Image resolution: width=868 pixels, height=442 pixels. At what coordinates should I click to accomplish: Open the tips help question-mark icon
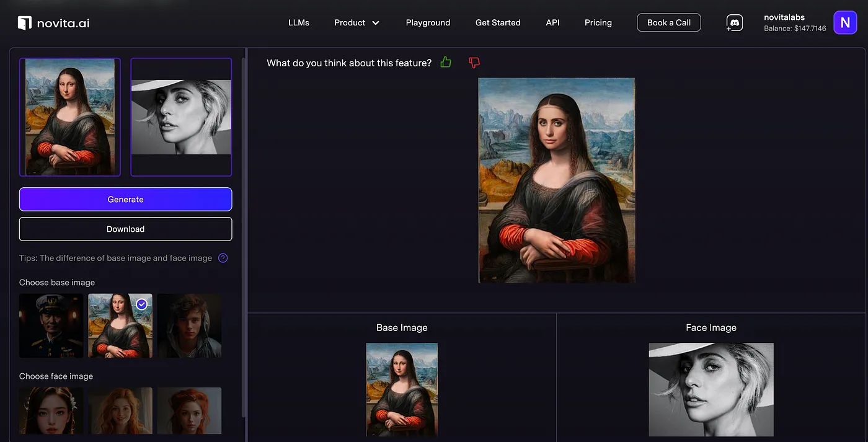pyautogui.click(x=223, y=258)
